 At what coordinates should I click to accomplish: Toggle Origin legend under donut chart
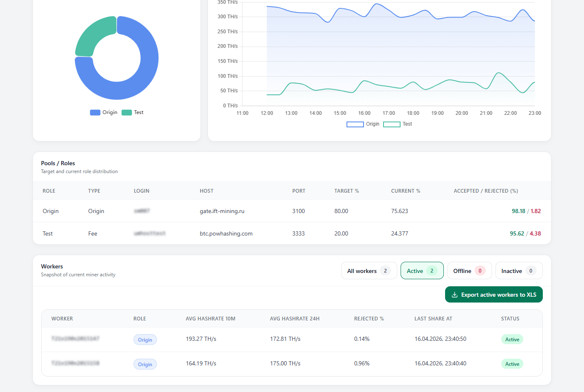click(104, 112)
